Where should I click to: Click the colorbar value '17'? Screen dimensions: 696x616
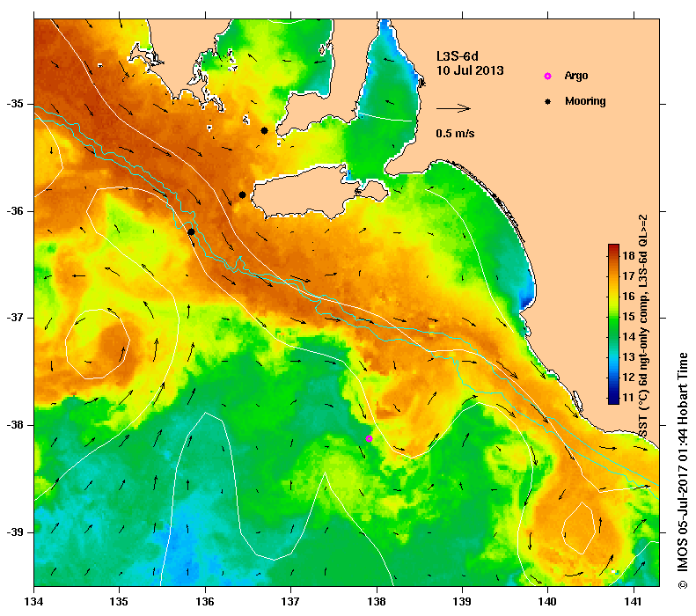coord(628,276)
